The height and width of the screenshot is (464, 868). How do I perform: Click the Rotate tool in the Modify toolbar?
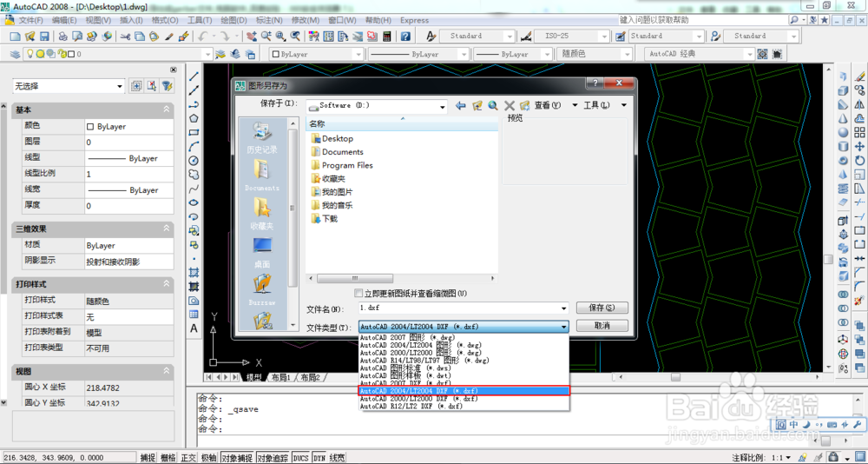click(x=859, y=160)
